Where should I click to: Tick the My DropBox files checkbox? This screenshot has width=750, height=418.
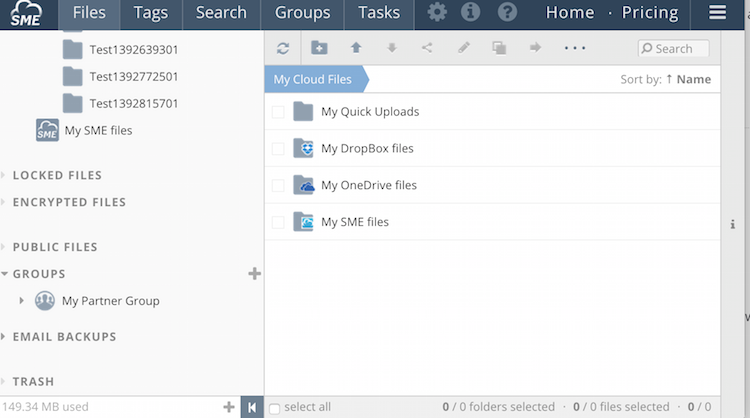[278, 149]
